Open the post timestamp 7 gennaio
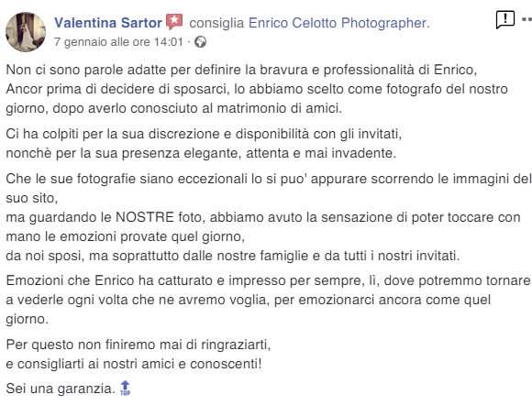The image size is (532, 405). pos(118,42)
